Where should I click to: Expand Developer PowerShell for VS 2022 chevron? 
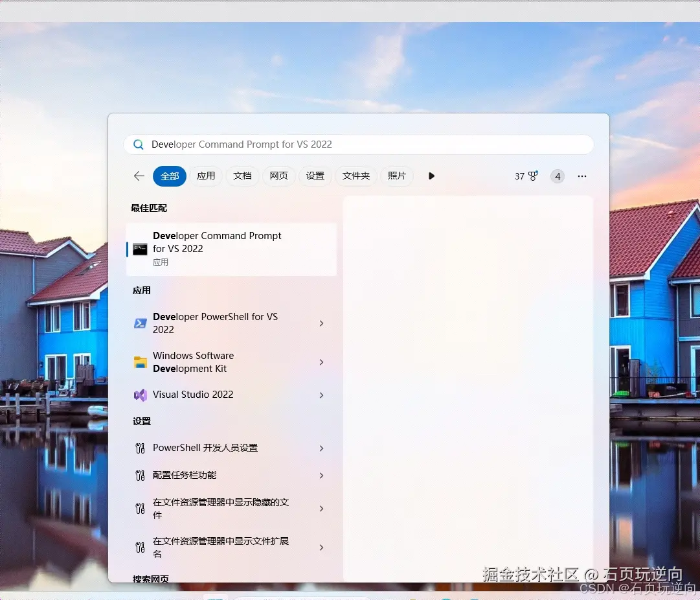point(321,323)
